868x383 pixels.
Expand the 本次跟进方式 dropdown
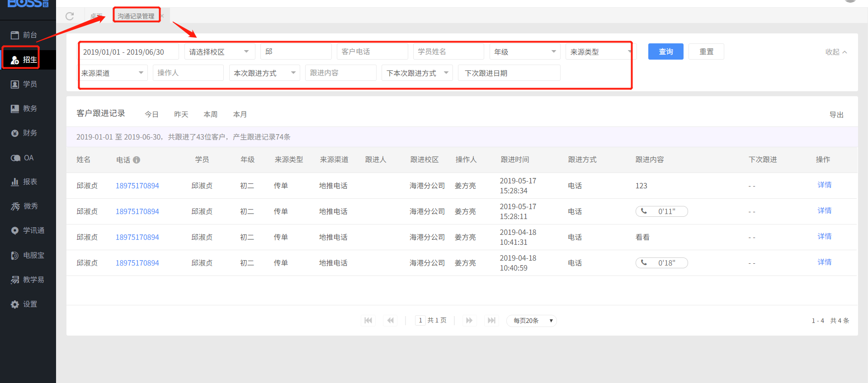tap(265, 73)
